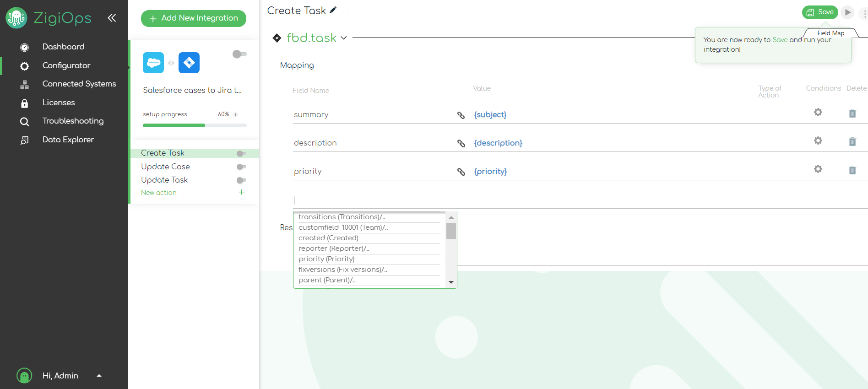Open conditions gear for priority
868x389 pixels.
(x=818, y=169)
